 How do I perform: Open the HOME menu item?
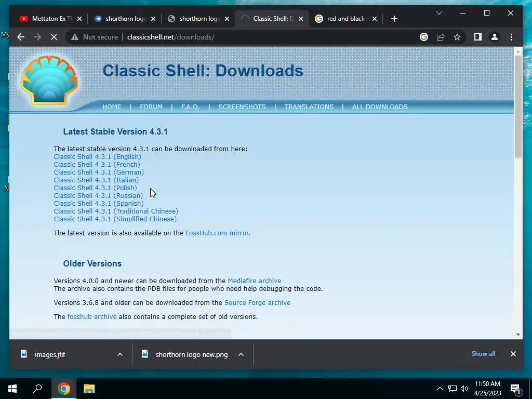coord(112,107)
